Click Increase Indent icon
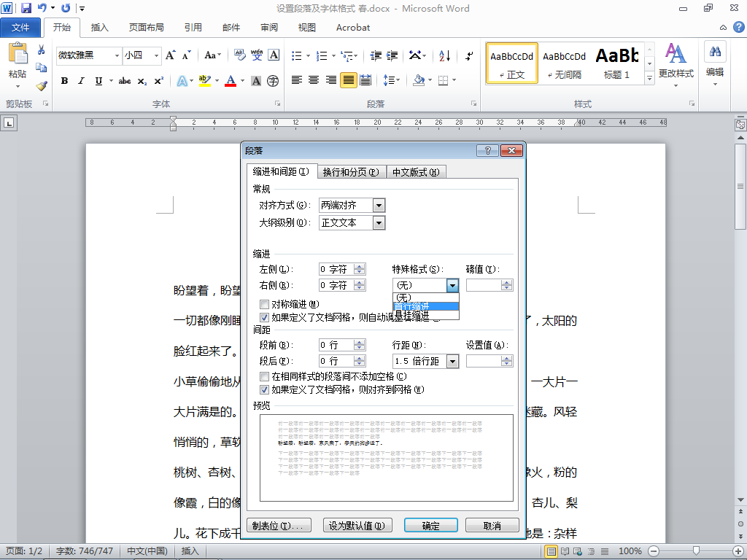The height and width of the screenshot is (560, 747). [392, 55]
